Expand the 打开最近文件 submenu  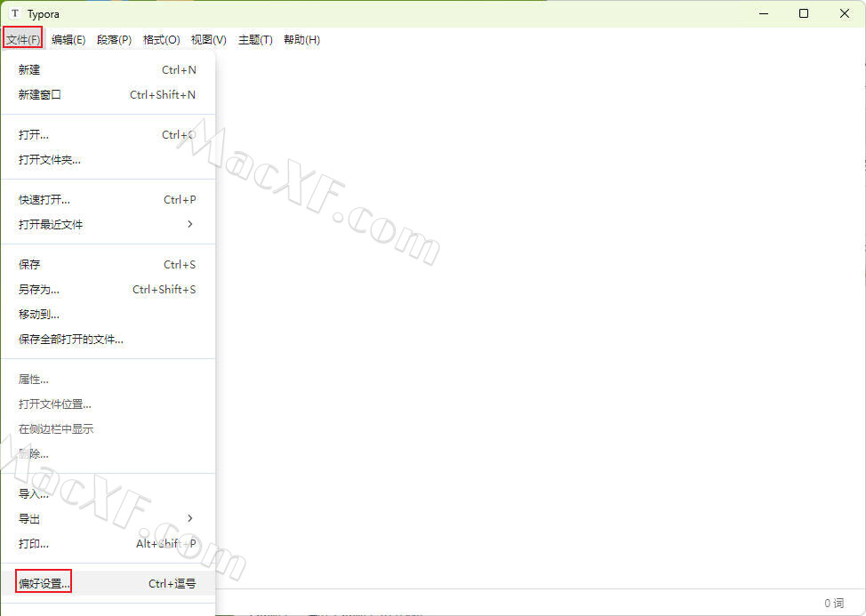(x=108, y=225)
